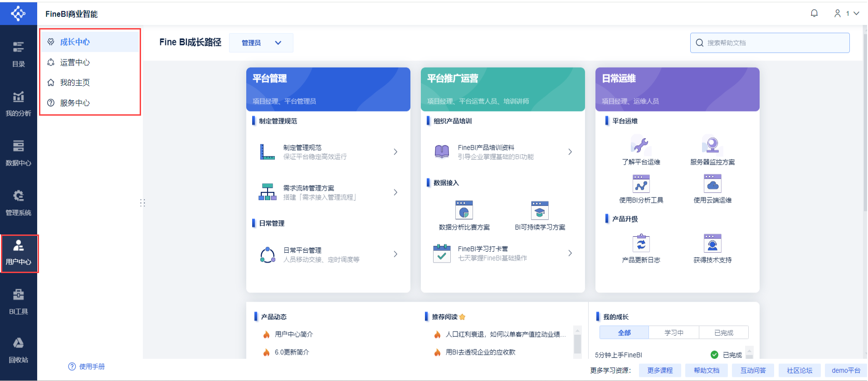Image resolution: width=868 pixels, height=381 pixels.
Task: Click the sidebar panel drag handle
Action: pyautogui.click(x=142, y=203)
